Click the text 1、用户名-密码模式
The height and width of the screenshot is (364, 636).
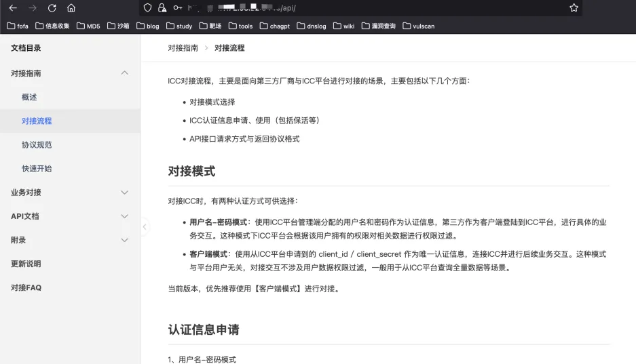pos(202,359)
